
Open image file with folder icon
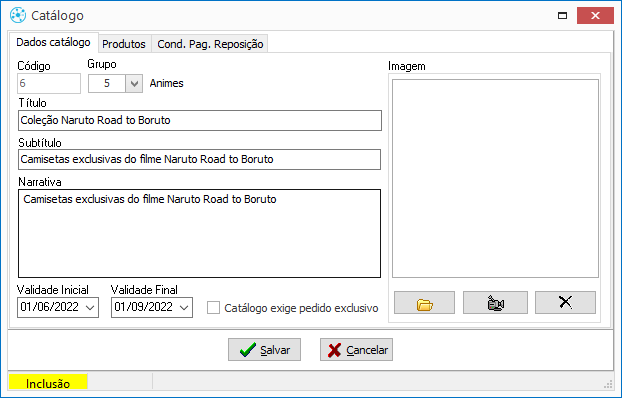(424, 303)
